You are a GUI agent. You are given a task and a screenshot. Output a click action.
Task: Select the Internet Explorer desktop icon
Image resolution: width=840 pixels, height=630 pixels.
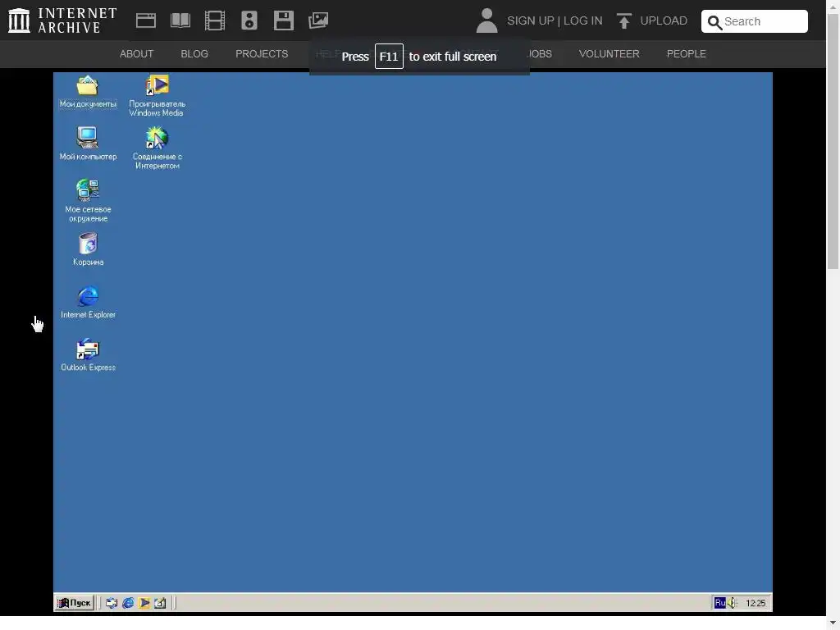pyautogui.click(x=88, y=302)
